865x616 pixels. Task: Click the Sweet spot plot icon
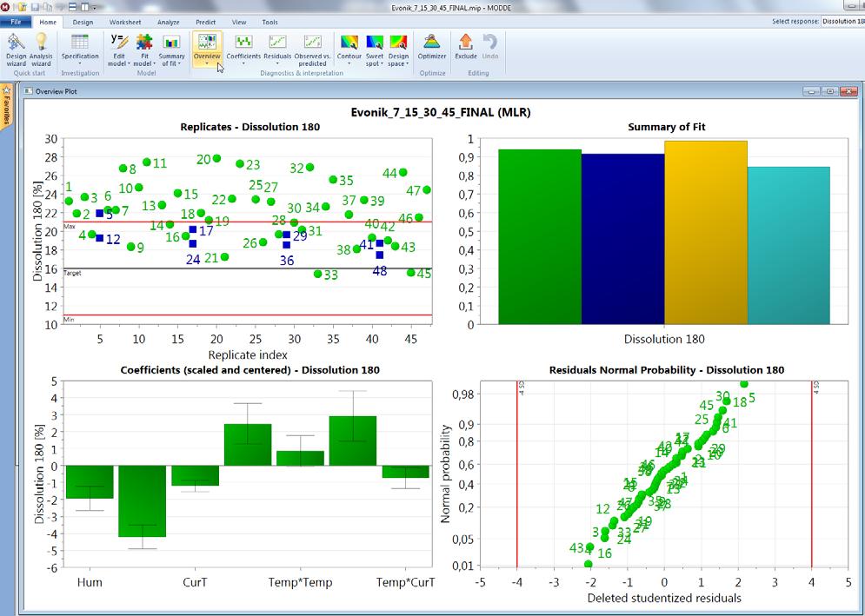pos(374,42)
